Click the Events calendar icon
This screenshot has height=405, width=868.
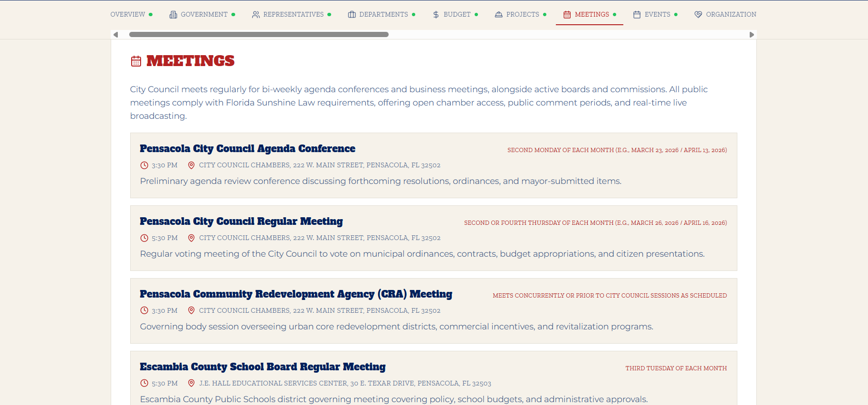point(637,15)
